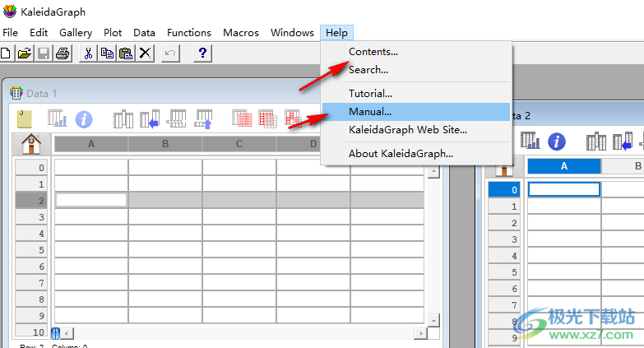Click the Home icon in Data 1 window
This screenshot has width=644, height=348.
point(31,144)
